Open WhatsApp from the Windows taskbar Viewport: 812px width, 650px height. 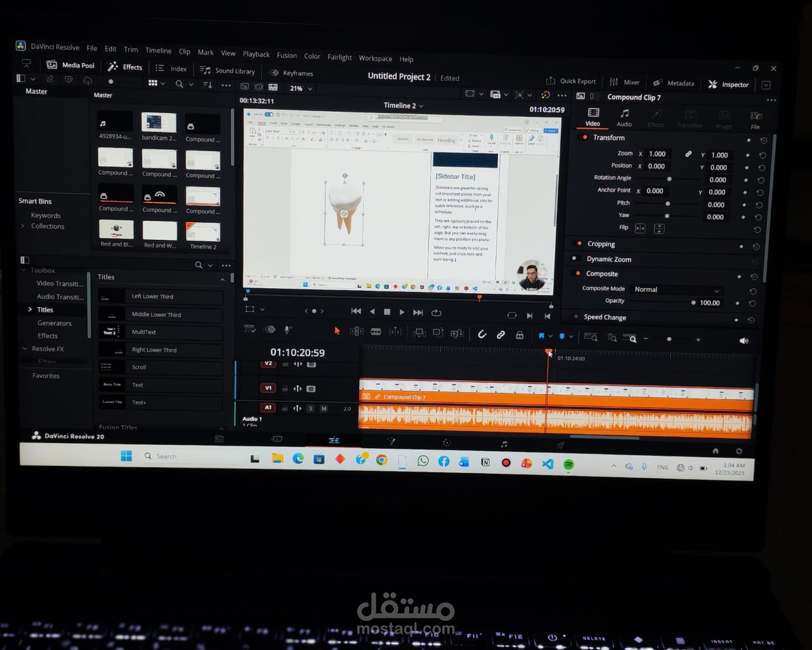click(422, 461)
